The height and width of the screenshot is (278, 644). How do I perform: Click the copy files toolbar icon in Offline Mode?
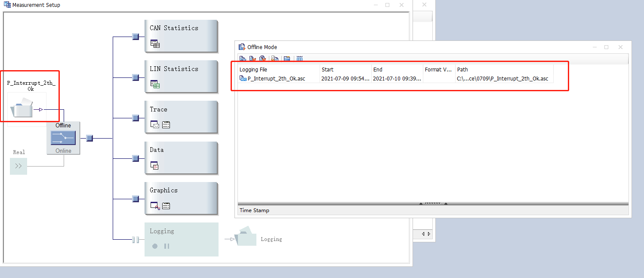point(275,59)
